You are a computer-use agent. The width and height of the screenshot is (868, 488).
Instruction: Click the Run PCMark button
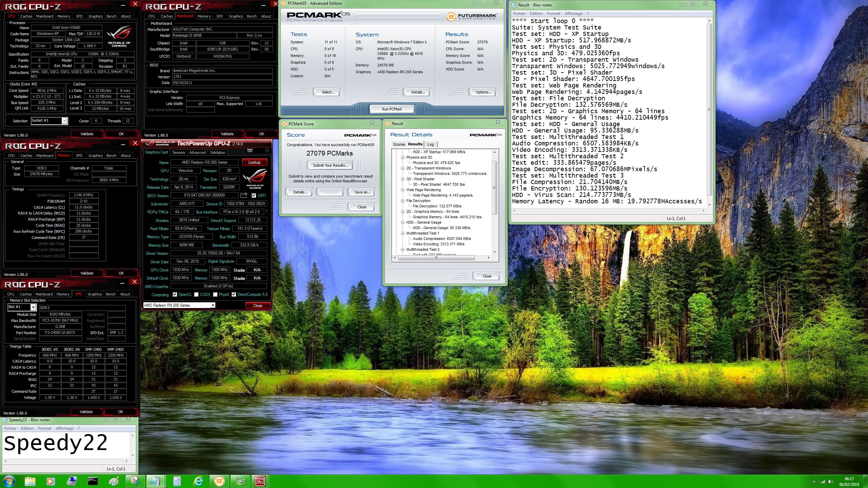point(392,109)
